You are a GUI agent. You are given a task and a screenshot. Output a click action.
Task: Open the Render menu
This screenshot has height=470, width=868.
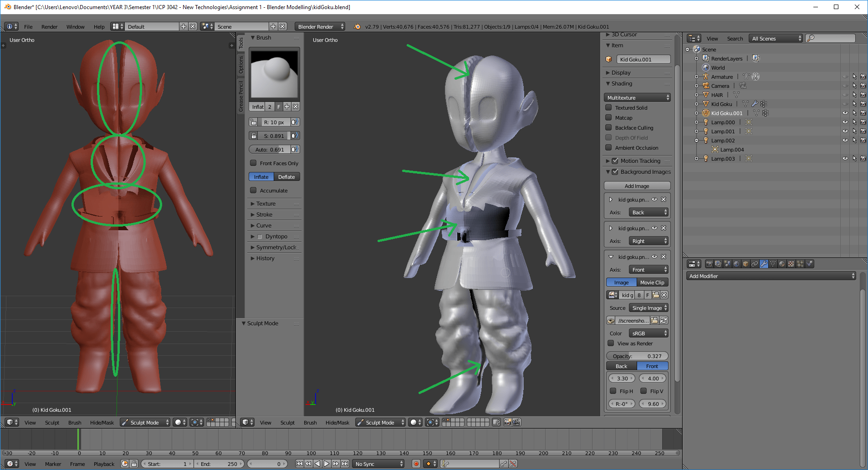(x=49, y=26)
